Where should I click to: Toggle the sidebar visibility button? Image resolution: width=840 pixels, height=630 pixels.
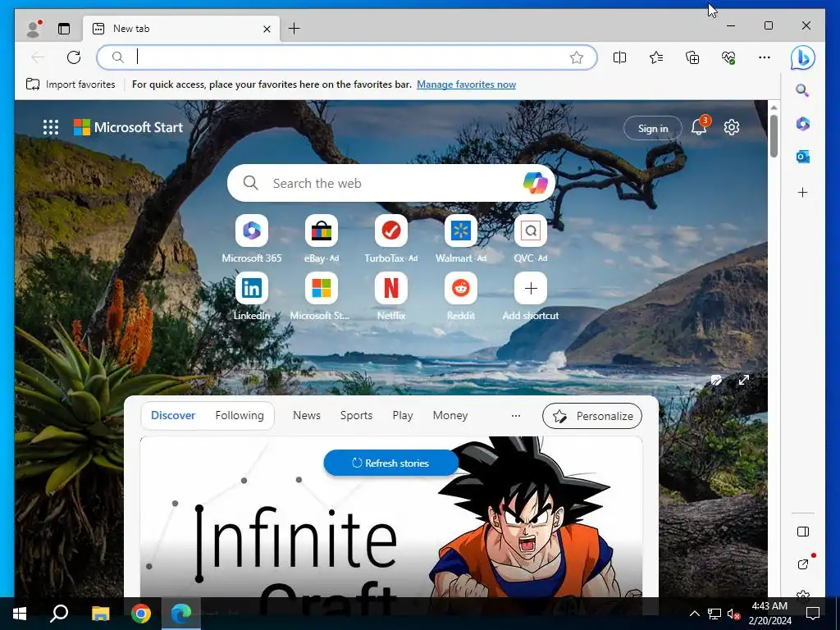point(802,532)
